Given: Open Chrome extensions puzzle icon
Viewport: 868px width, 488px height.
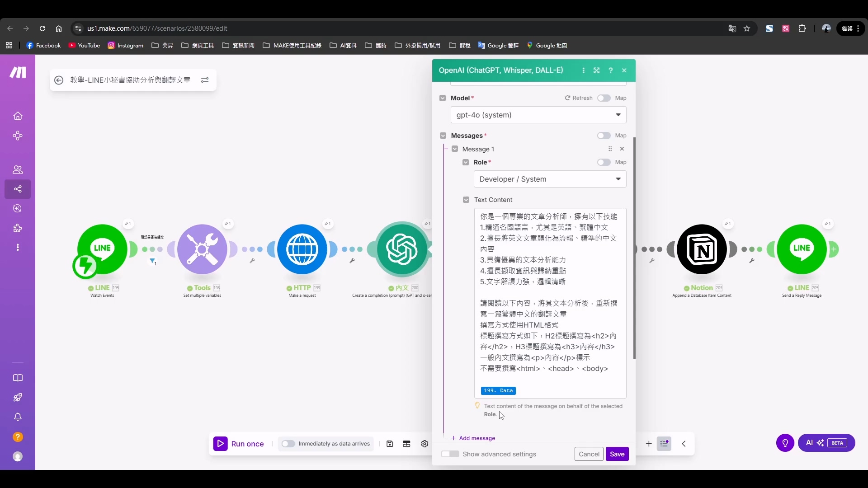Looking at the screenshot, I should pos(802,28).
